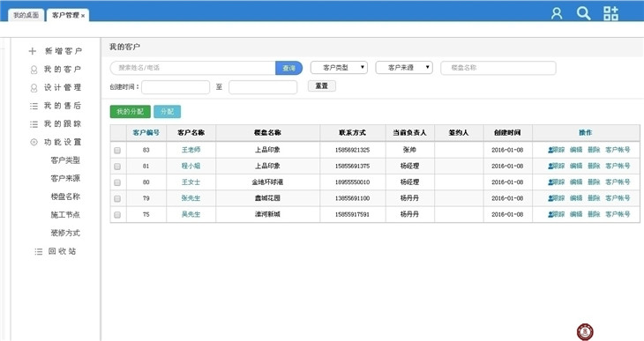Click 客户帐号 for customer 王老师
Viewport: 644px width, 341px height.
618,150
